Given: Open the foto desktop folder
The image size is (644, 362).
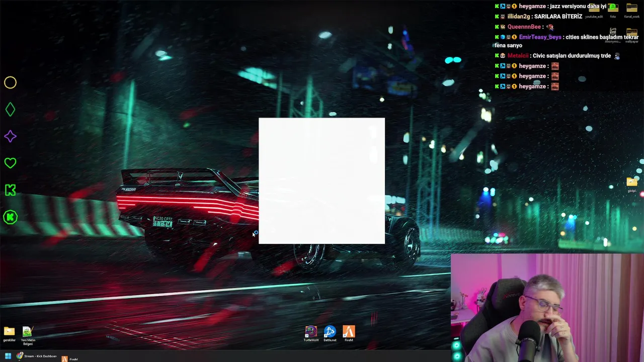Looking at the screenshot, I should coord(613,11).
